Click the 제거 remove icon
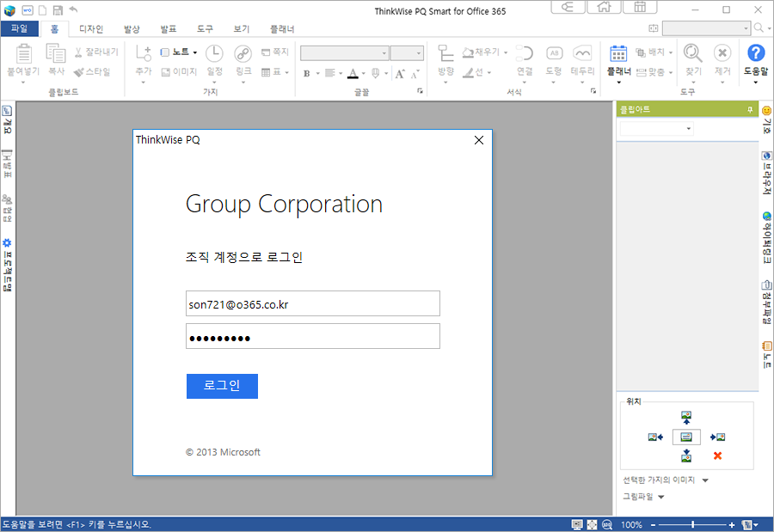Image resolution: width=774 pixels, height=532 pixels. point(722,53)
